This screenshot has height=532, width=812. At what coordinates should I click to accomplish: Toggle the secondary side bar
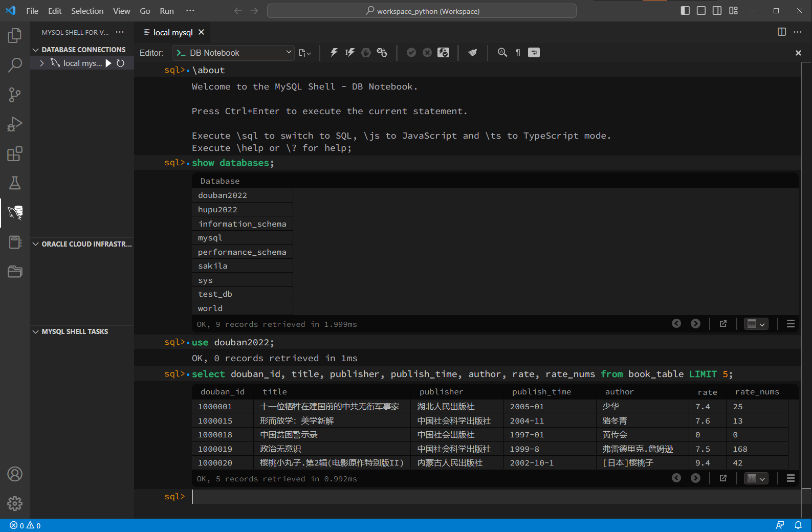717,11
